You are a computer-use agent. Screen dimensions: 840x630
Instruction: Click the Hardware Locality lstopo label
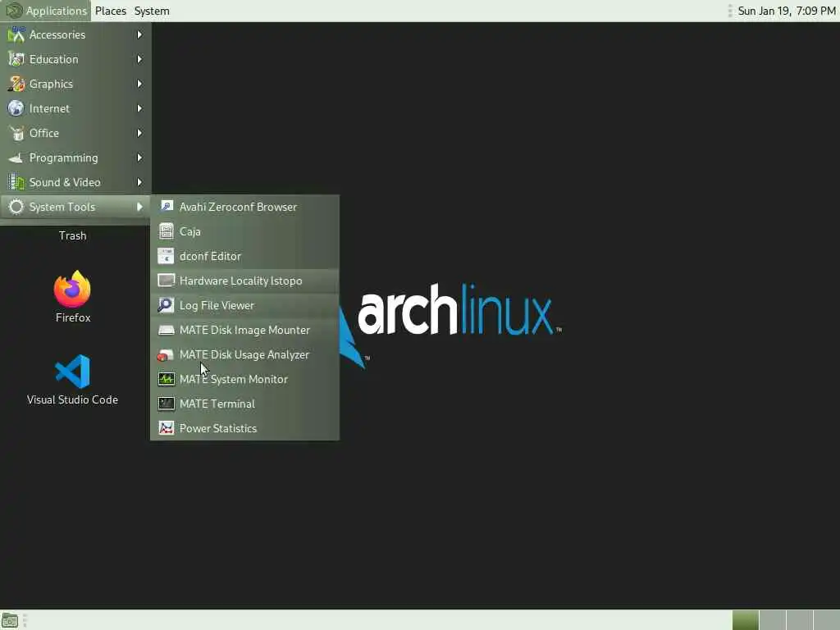point(240,281)
